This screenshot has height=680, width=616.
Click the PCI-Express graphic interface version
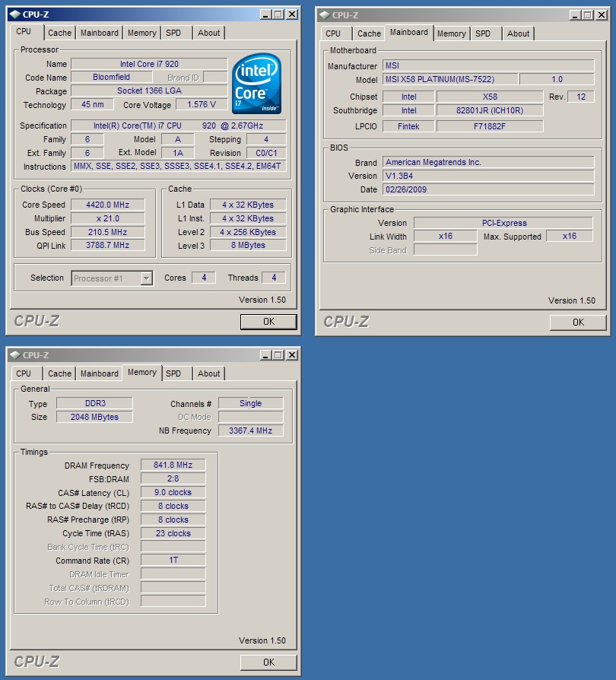click(x=503, y=224)
